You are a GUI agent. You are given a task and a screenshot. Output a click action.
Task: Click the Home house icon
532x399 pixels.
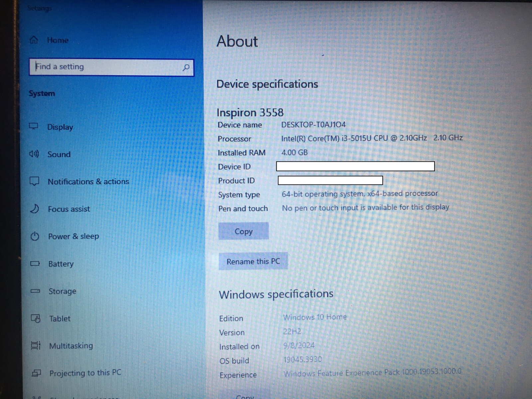point(34,40)
